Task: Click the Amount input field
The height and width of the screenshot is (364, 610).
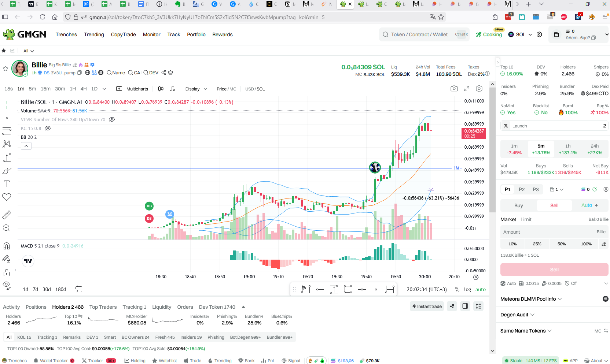Action: pos(554,232)
